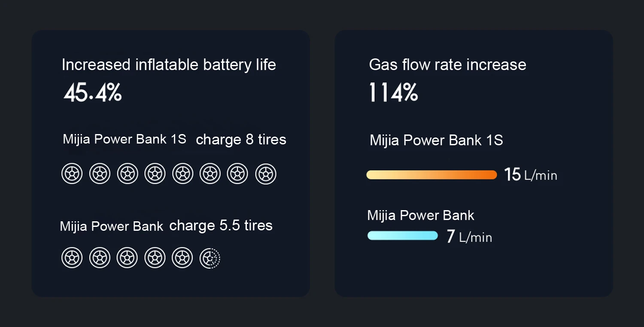Click the light blue 7 L/min flow bar
Image resolution: width=644 pixels, height=327 pixels.
(402, 235)
